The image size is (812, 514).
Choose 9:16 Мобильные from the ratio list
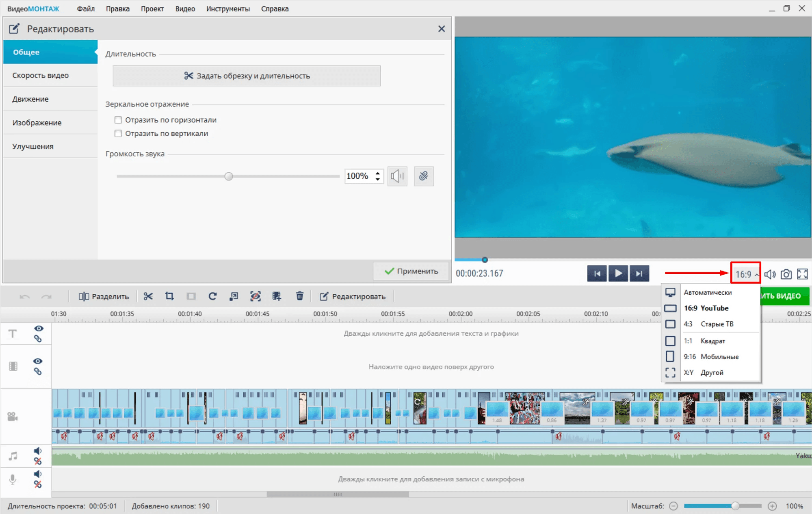tap(711, 356)
